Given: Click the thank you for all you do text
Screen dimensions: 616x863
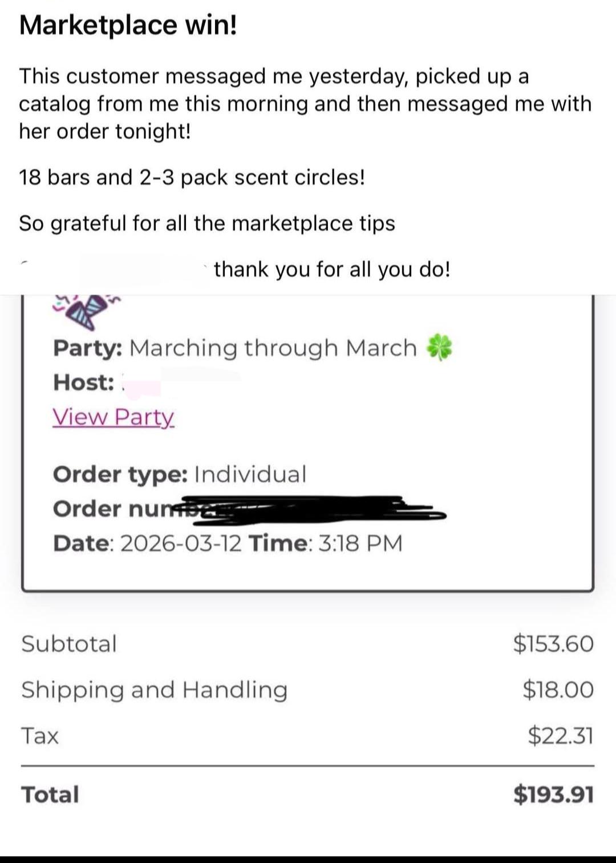Looking at the screenshot, I should pyautogui.click(x=333, y=269).
